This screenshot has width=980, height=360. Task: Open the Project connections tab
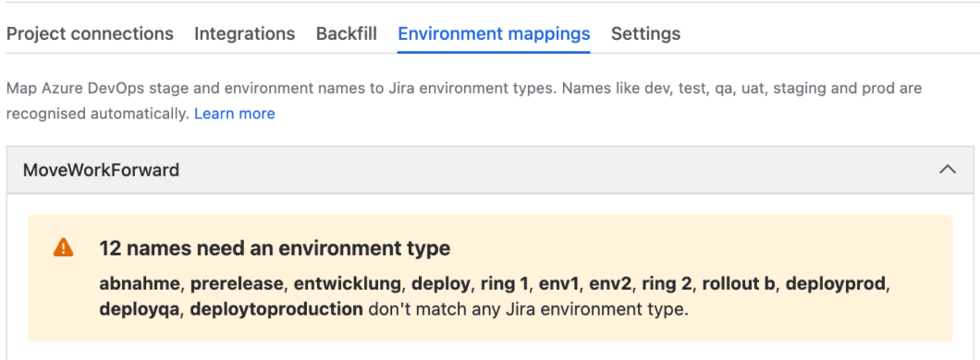pyautogui.click(x=90, y=33)
